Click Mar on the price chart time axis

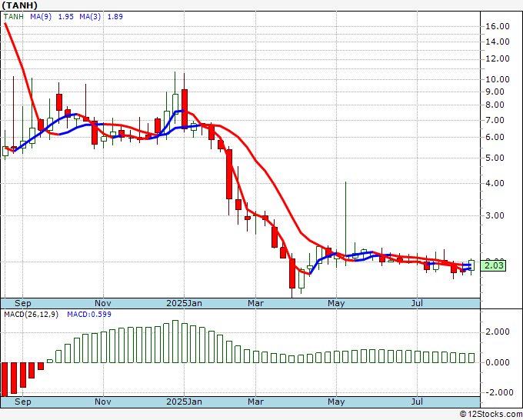(255, 303)
